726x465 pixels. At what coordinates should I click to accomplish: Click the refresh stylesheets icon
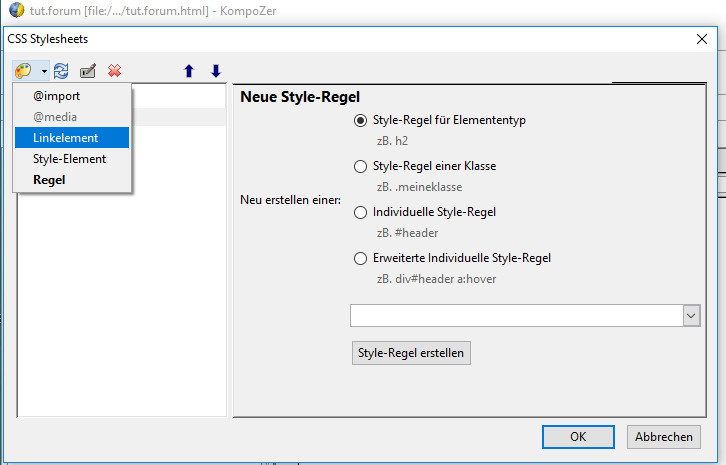[61, 71]
